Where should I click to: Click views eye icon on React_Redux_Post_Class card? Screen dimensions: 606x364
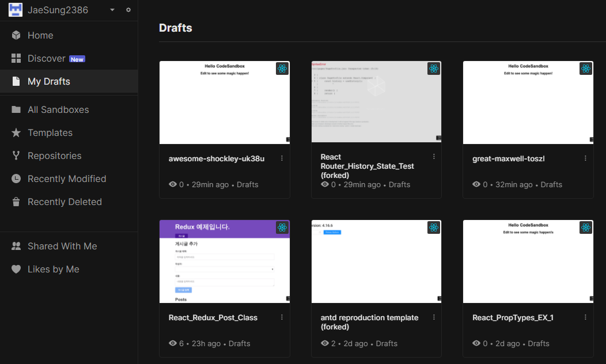(x=173, y=343)
